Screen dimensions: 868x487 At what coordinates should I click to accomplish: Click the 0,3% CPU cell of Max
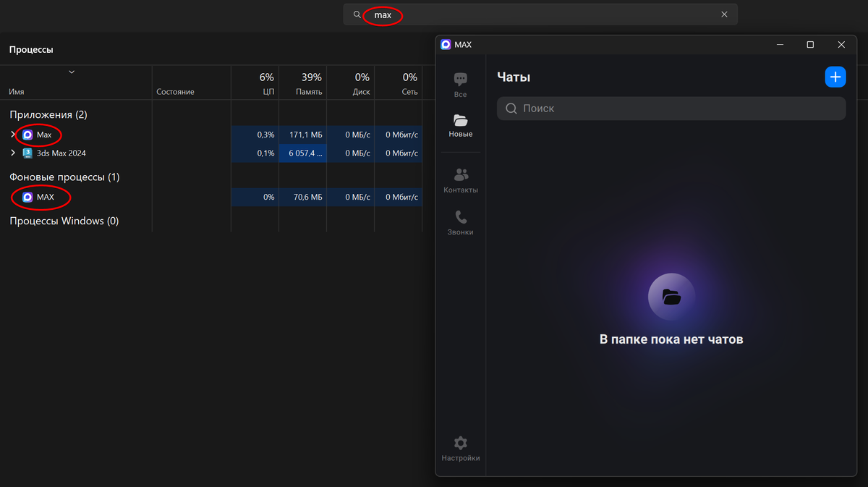[x=255, y=135]
